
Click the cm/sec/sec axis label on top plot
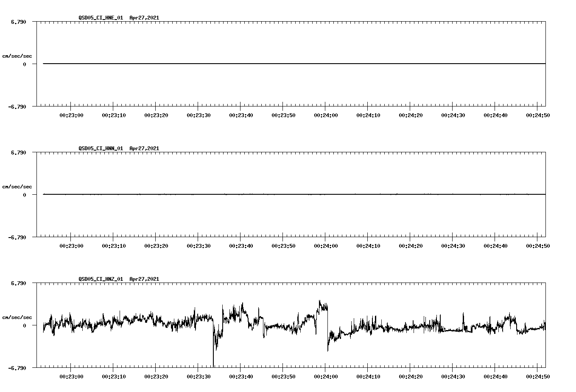17,55
